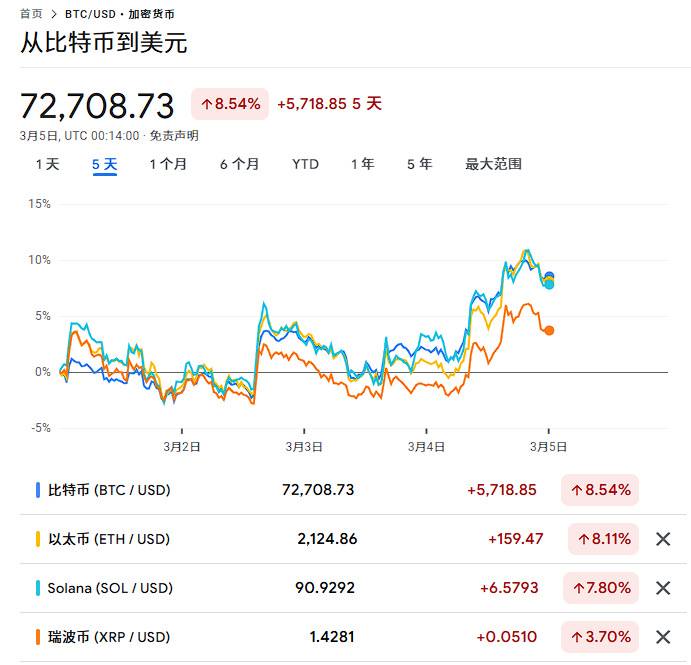Open the 免责声明 disclaimer link
Viewport: 691px width, 665px height.
pos(174,136)
